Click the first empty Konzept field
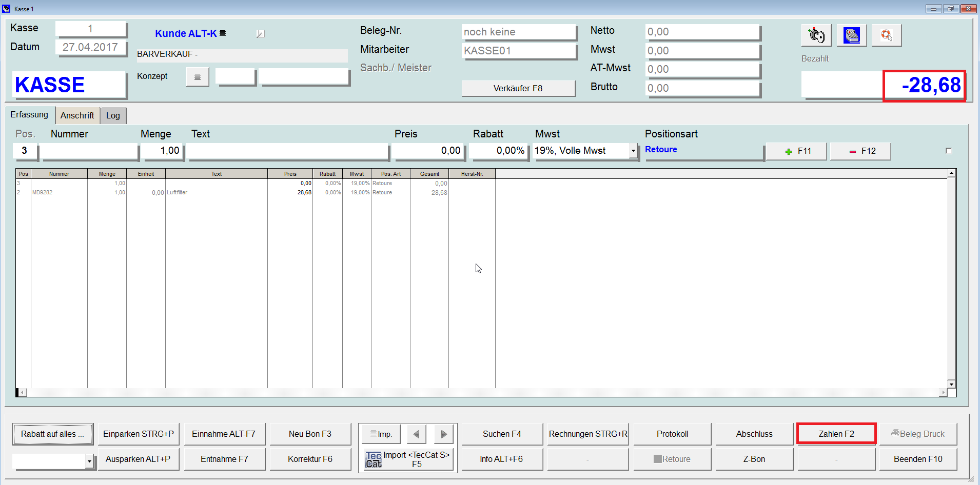 [x=235, y=77]
